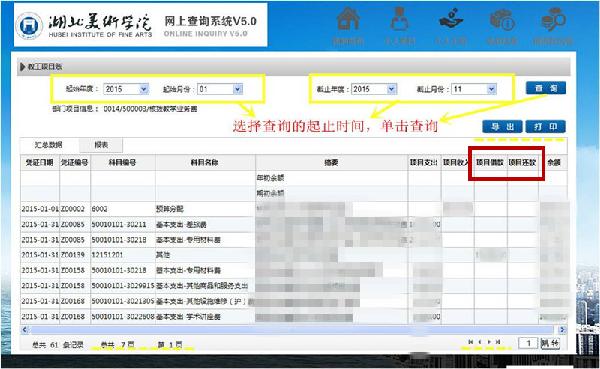Collapse the 教工项目账 panel triangle
The height and width of the screenshot is (369, 600).
23,67
